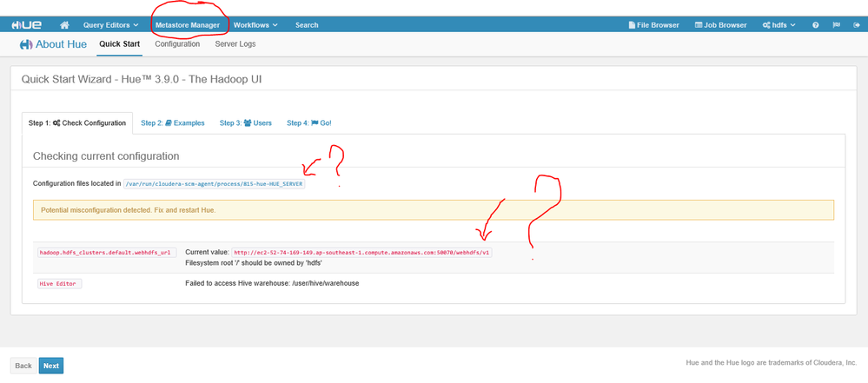Click the Quick Start Wizard heading
The height and width of the screenshot is (383, 868).
tap(141, 79)
